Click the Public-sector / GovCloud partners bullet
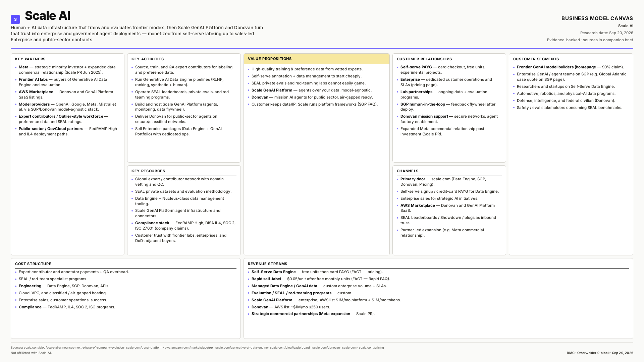This screenshot has width=644, height=362. [x=68, y=131]
